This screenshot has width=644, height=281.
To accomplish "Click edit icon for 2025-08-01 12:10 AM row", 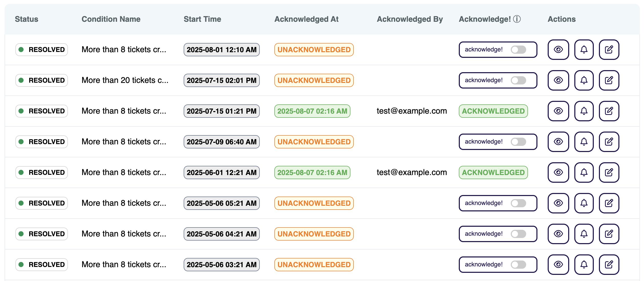I will pyautogui.click(x=609, y=50).
